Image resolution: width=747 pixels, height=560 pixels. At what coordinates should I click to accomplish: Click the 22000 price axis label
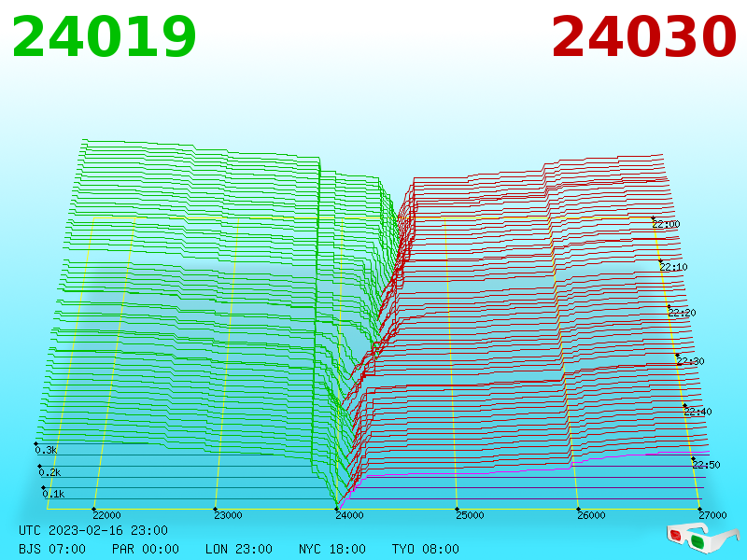[x=106, y=515]
